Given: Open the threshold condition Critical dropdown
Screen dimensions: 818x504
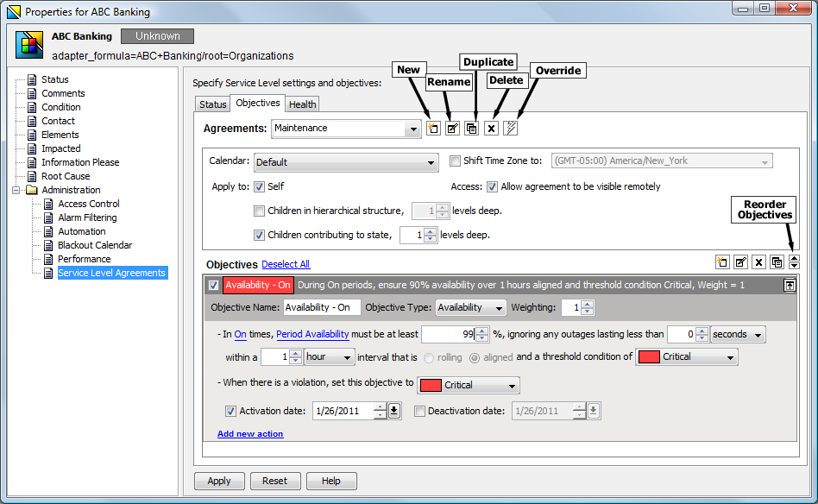Looking at the screenshot, I should coord(687,357).
